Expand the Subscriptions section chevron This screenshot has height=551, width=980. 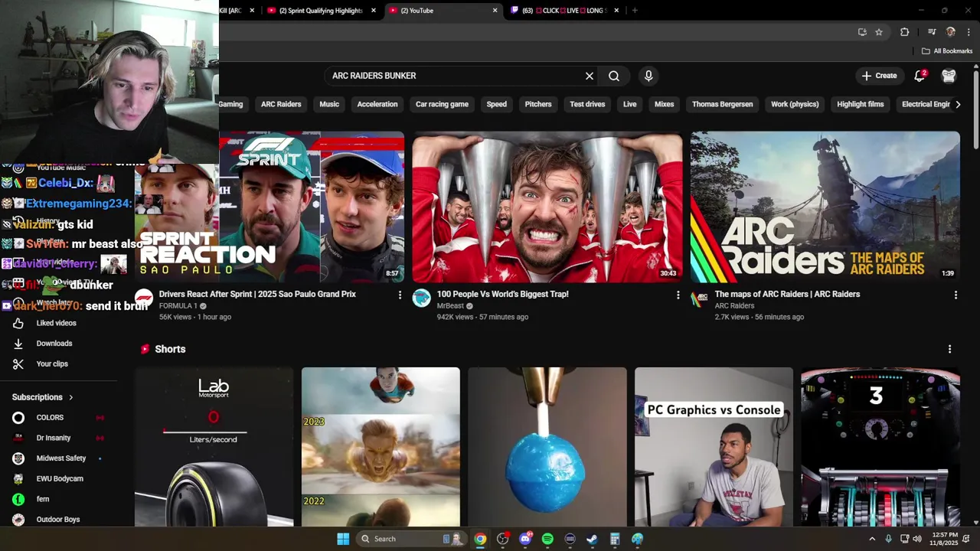[71, 397]
